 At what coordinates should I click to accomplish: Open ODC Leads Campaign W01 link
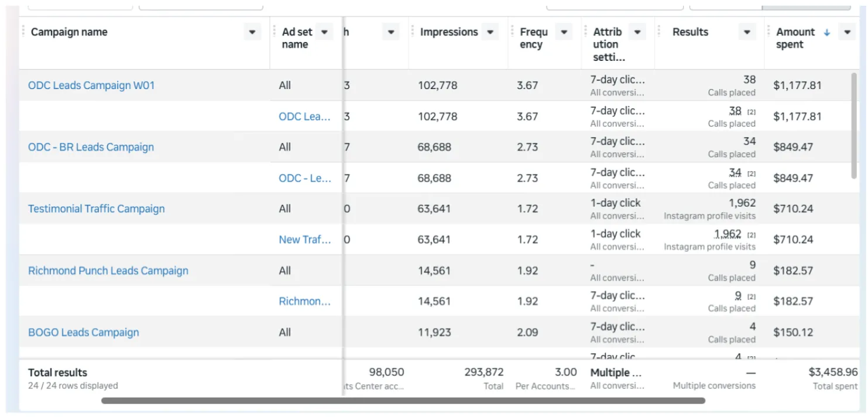[91, 86]
